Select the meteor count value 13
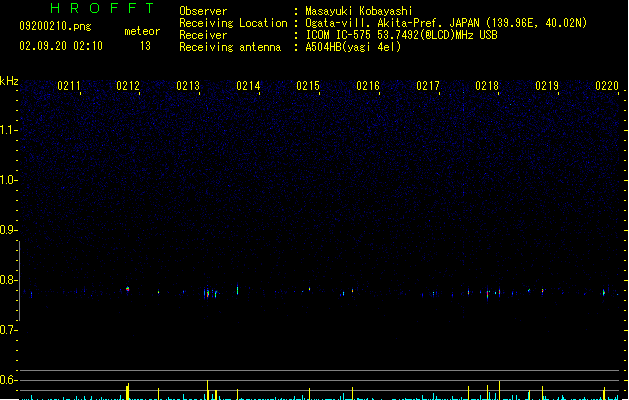 [145, 46]
